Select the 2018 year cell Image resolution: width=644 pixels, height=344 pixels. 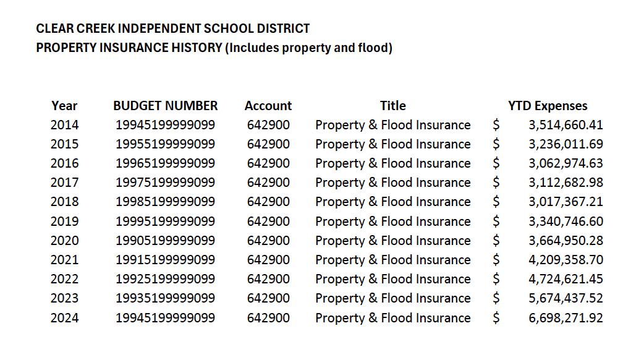click(x=64, y=202)
